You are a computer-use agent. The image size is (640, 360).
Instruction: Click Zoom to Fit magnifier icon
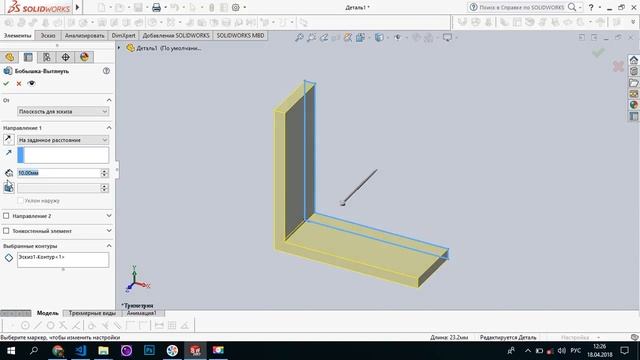tap(299, 38)
